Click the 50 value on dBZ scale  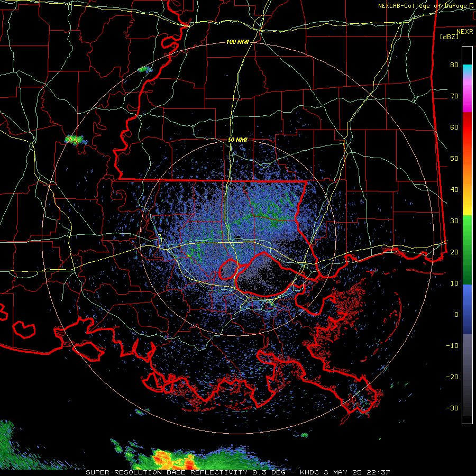click(x=454, y=159)
